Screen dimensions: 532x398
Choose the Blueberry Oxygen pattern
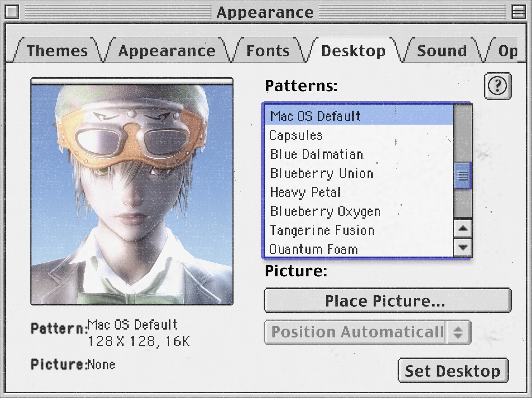point(359,211)
